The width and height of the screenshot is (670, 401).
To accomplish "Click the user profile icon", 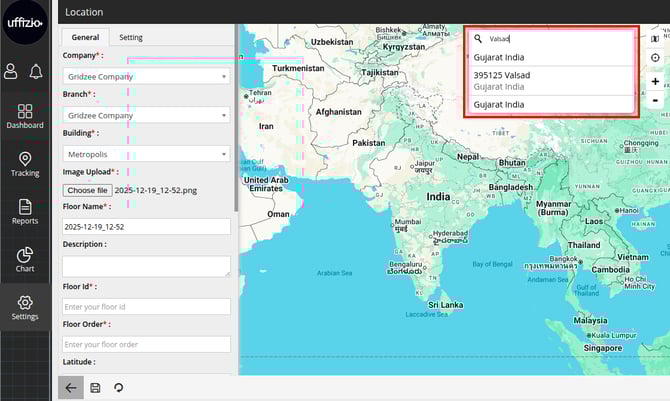I will coord(11,71).
